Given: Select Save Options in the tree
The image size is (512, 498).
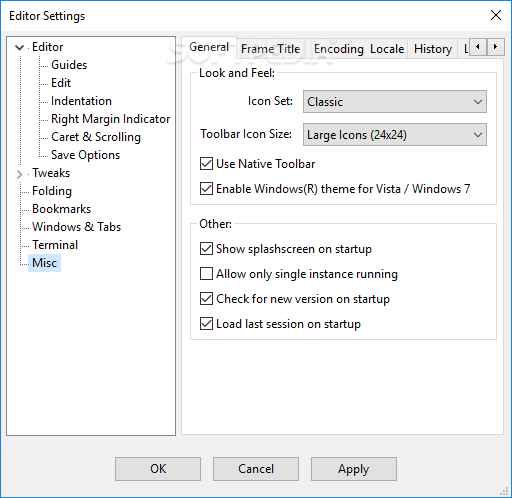Looking at the screenshot, I should [x=85, y=155].
